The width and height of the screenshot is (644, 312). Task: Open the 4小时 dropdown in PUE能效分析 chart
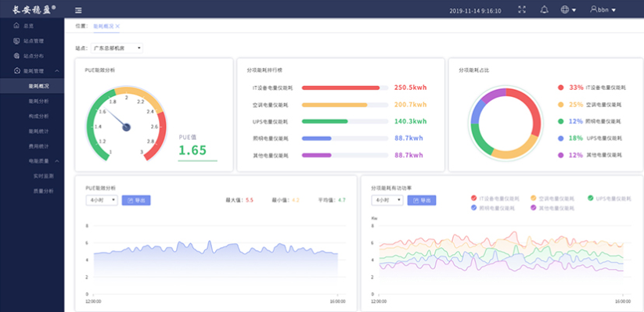pyautogui.click(x=102, y=200)
